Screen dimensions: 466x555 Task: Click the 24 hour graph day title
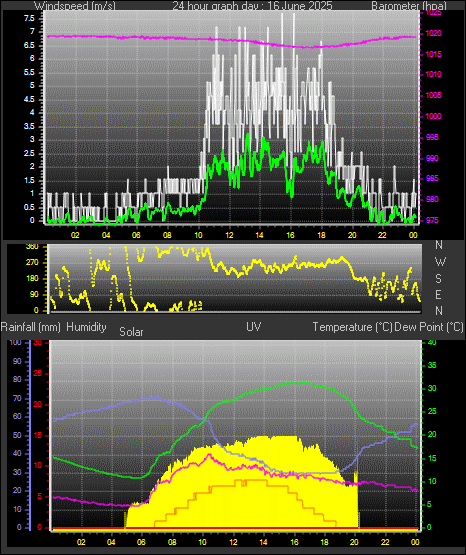pos(252,5)
